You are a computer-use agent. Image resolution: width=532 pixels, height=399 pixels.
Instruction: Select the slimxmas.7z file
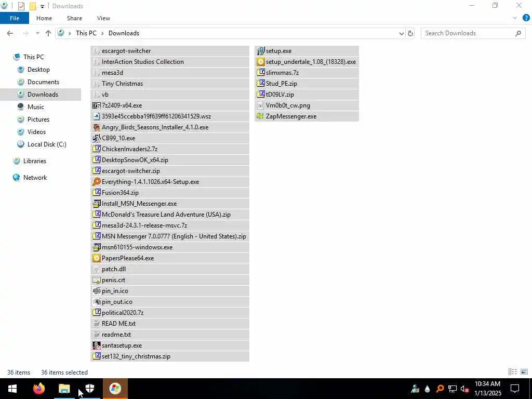pyautogui.click(x=307, y=73)
